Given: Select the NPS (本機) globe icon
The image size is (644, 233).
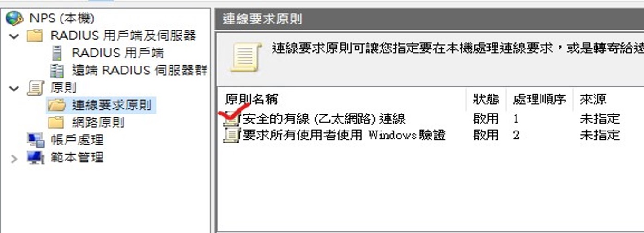Looking at the screenshot, I should 15,18.
